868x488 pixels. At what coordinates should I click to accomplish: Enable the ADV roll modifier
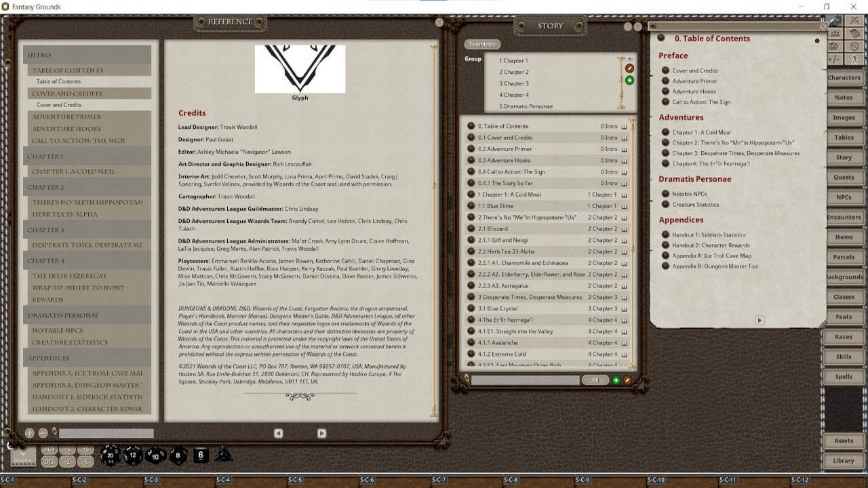point(50,449)
